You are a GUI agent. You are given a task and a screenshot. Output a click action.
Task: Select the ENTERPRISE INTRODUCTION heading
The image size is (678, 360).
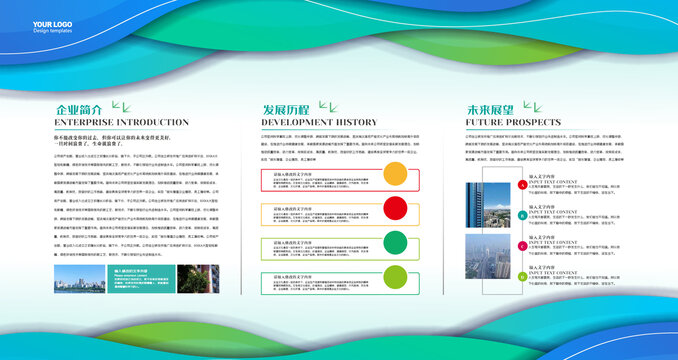click(x=122, y=122)
